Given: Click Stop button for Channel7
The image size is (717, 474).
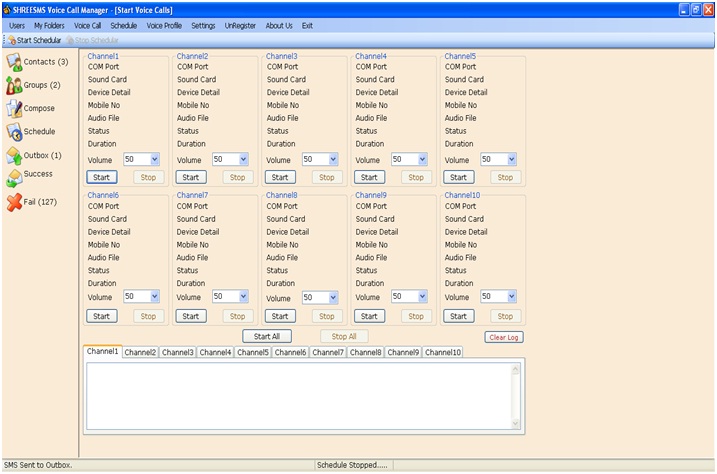Looking at the screenshot, I should pyautogui.click(x=237, y=316).
